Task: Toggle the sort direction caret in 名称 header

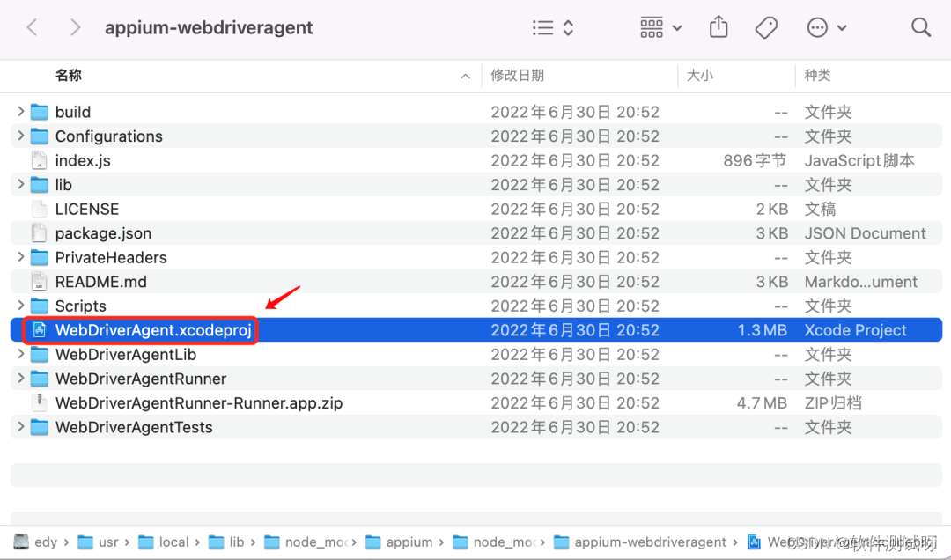Action: 465,76
